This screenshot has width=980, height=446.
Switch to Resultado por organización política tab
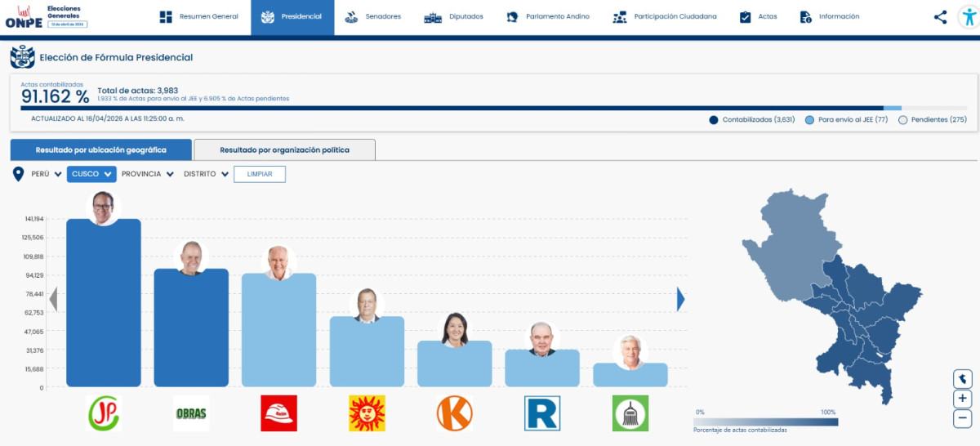point(285,149)
